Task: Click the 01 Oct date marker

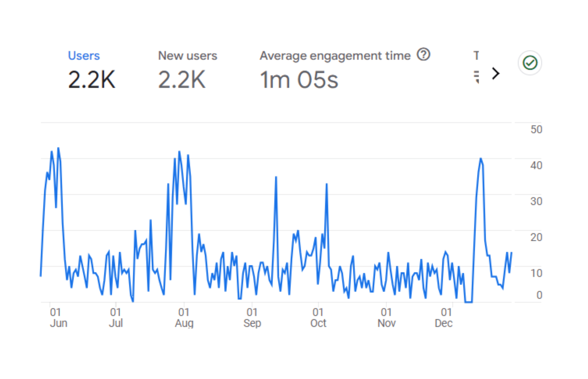Action: 318,318
